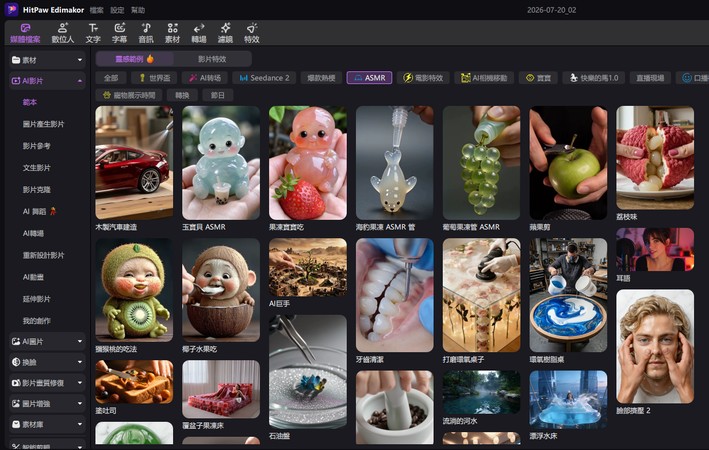Open AI動畫 in sidebar
Screen dimensions: 709x450
tap(33, 277)
